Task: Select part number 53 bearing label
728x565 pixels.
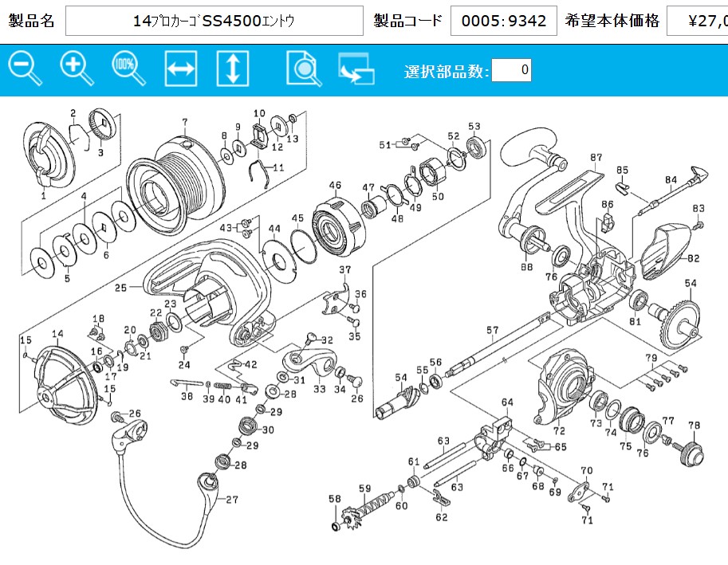Action: 474,126
